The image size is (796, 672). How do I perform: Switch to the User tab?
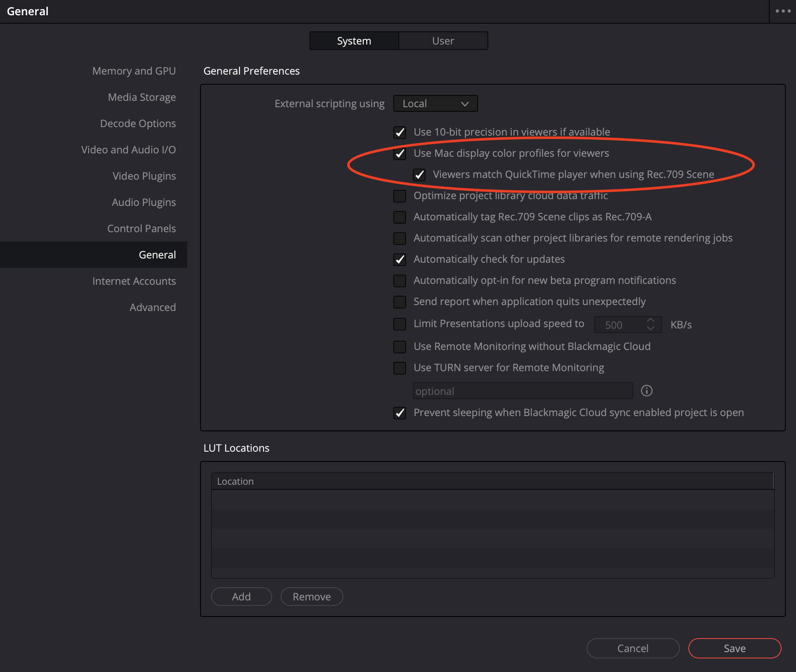(443, 41)
